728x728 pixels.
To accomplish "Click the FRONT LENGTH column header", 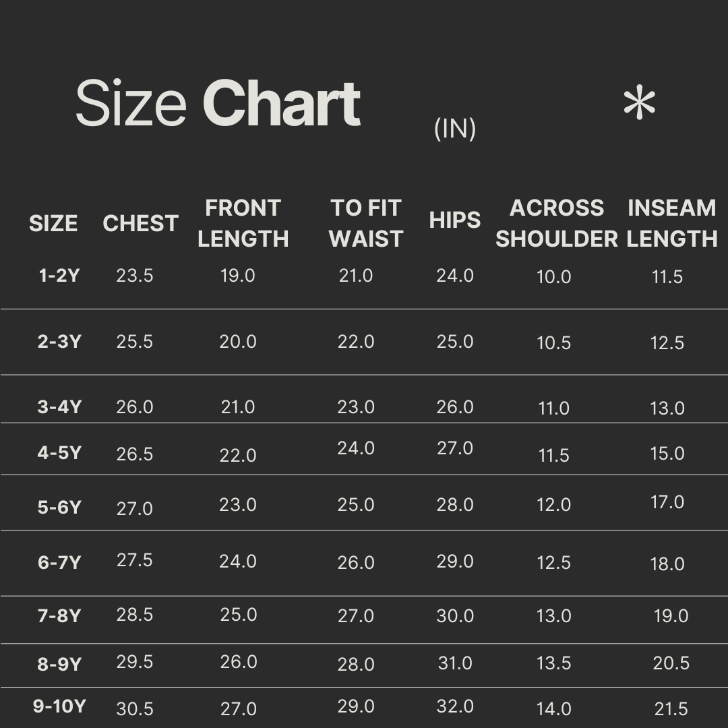I will (243, 223).
